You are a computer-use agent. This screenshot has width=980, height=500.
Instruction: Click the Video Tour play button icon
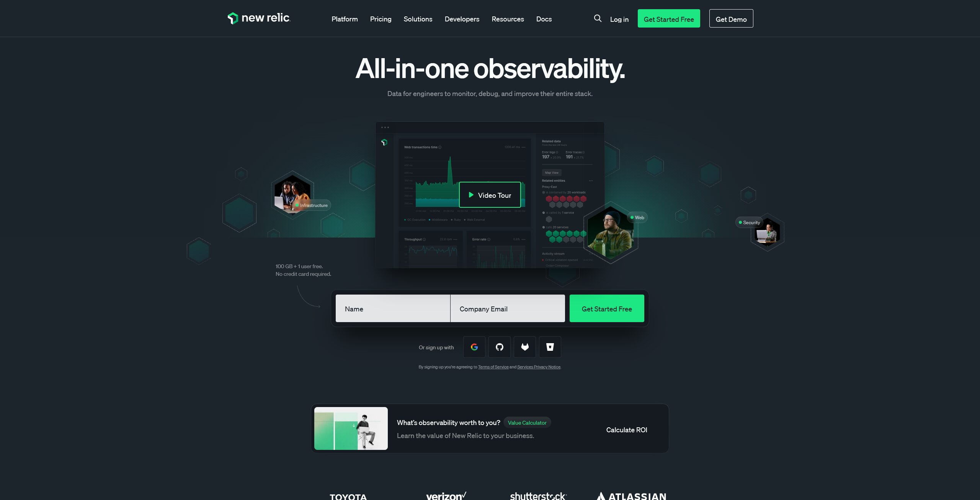tap(470, 194)
